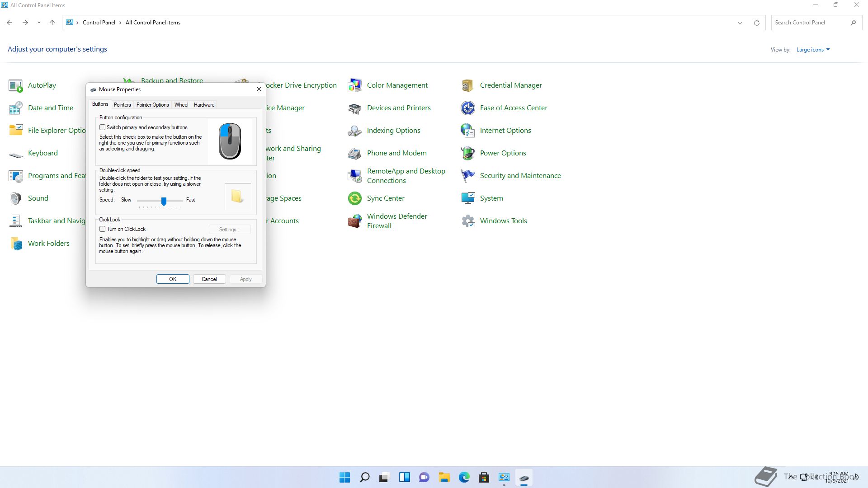This screenshot has width=868, height=488.
Task: Expand the address bar history dropdown
Action: click(x=740, y=23)
